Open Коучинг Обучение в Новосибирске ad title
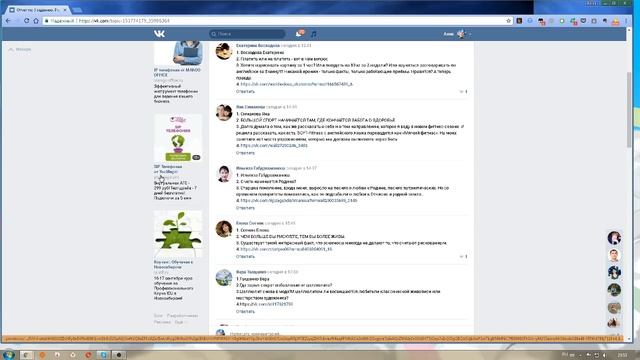Image resolution: width=640 pixels, height=360 pixels. click(x=173, y=264)
